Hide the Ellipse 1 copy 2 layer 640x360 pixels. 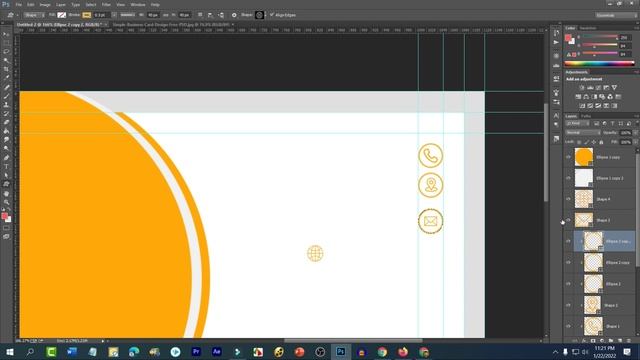pos(568,178)
